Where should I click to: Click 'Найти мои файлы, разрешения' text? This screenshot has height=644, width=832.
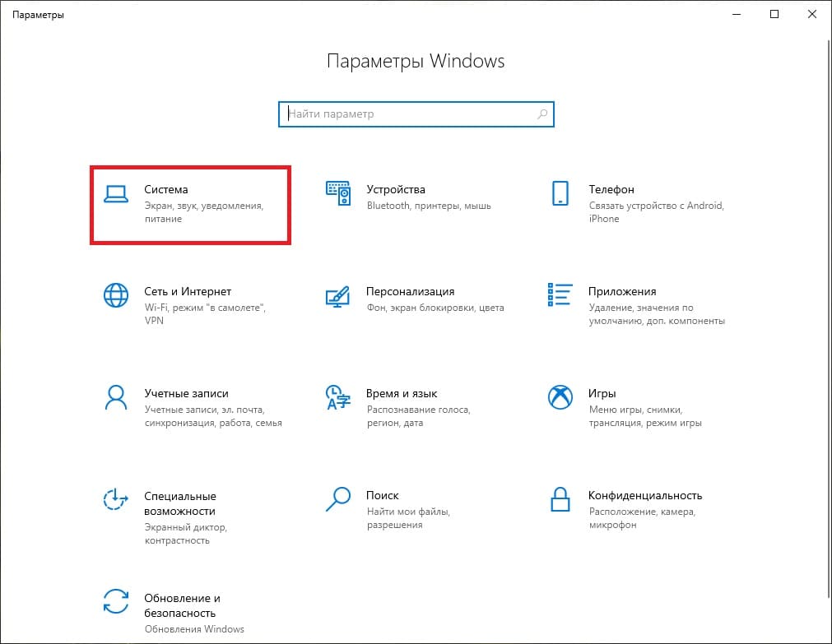pos(408,518)
